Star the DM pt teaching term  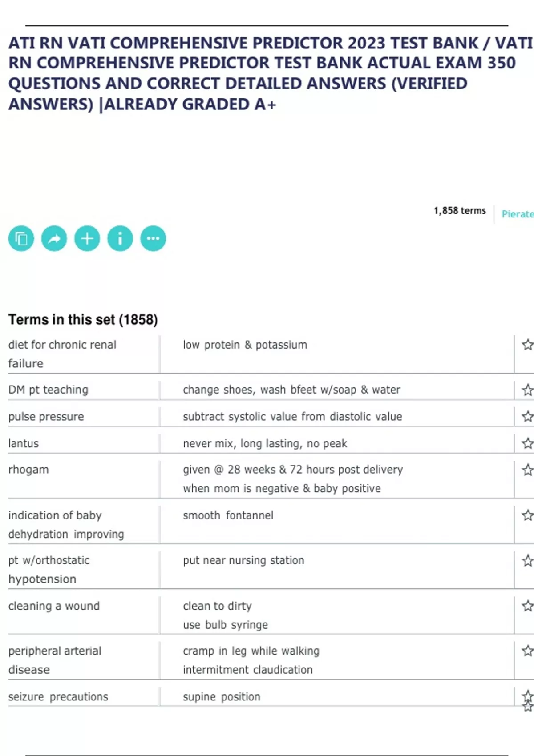pyautogui.click(x=527, y=390)
